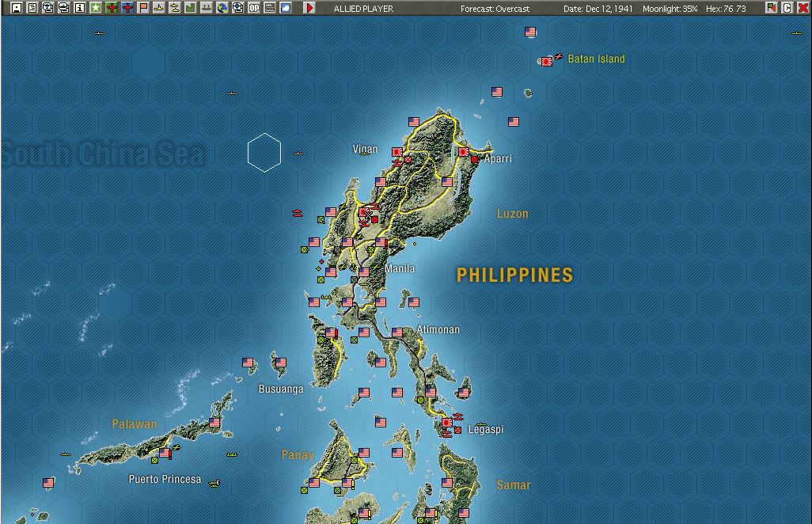The height and width of the screenshot is (524, 812).
Task: Click the Manila city label
Action: [x=400, y=269]
